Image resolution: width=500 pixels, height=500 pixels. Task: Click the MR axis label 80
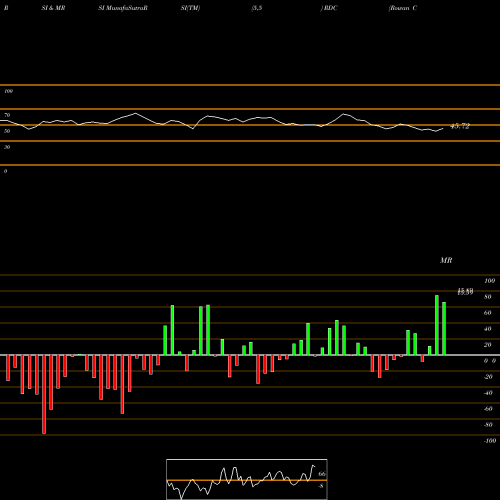(488, 297)
